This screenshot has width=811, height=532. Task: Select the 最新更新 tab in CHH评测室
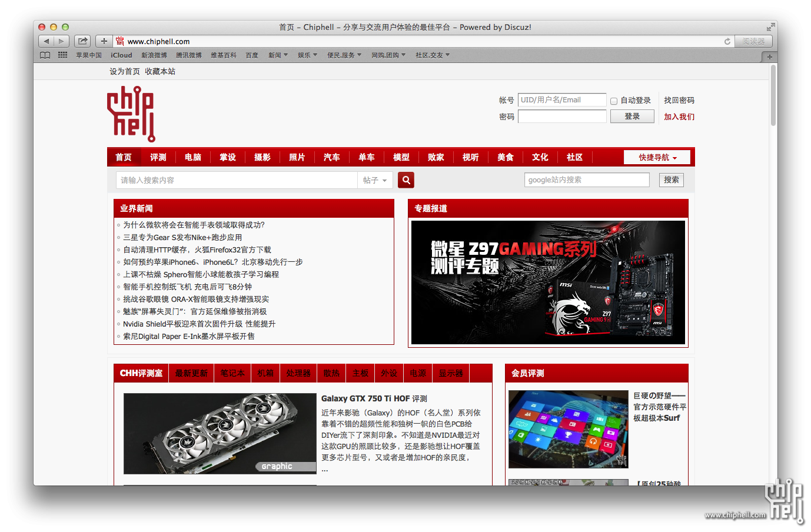click(x=191, y=373)
